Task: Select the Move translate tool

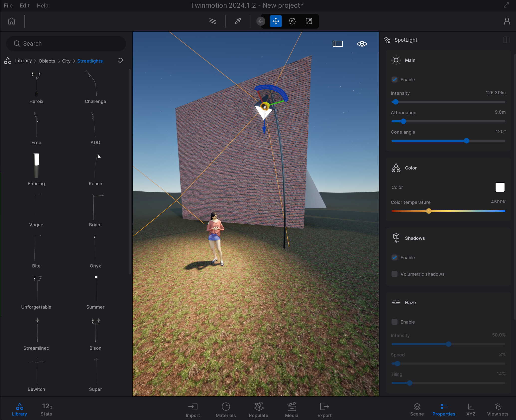Action: pyautogui.click(x=276, y=21)
